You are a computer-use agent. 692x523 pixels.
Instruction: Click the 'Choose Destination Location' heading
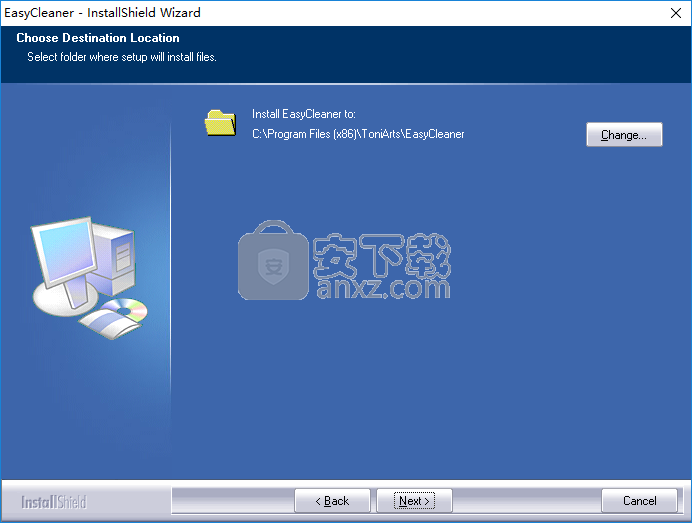pyautogui.click(x=98, y=38)
